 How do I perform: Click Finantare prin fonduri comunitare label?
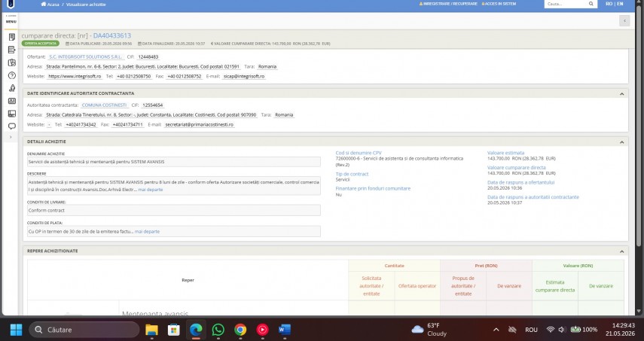[x=373, y=188]
